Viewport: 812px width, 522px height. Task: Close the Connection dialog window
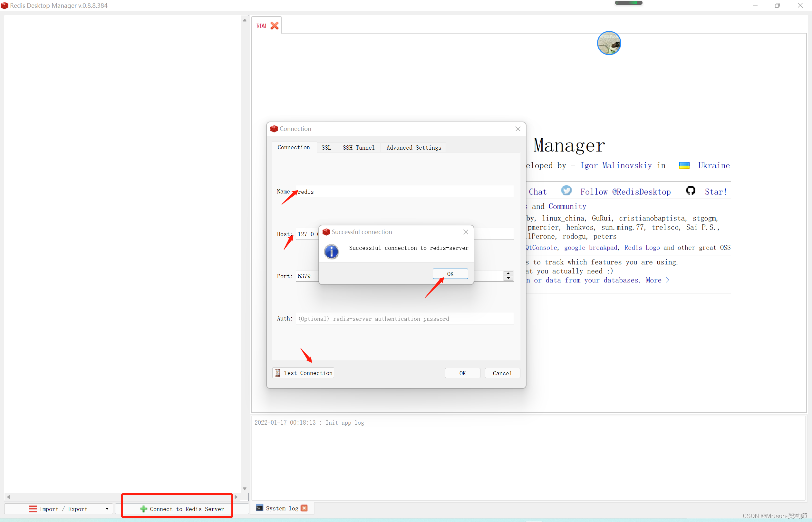[x=517, y=129]
